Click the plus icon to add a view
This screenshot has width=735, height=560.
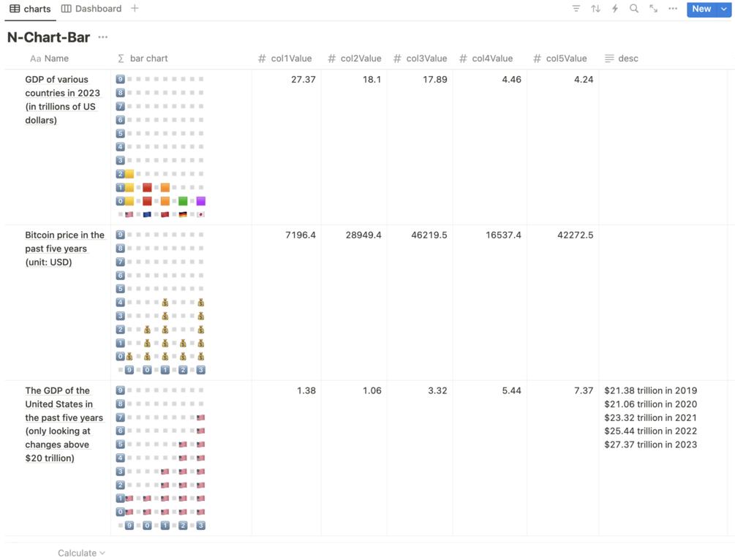(135, 9)
